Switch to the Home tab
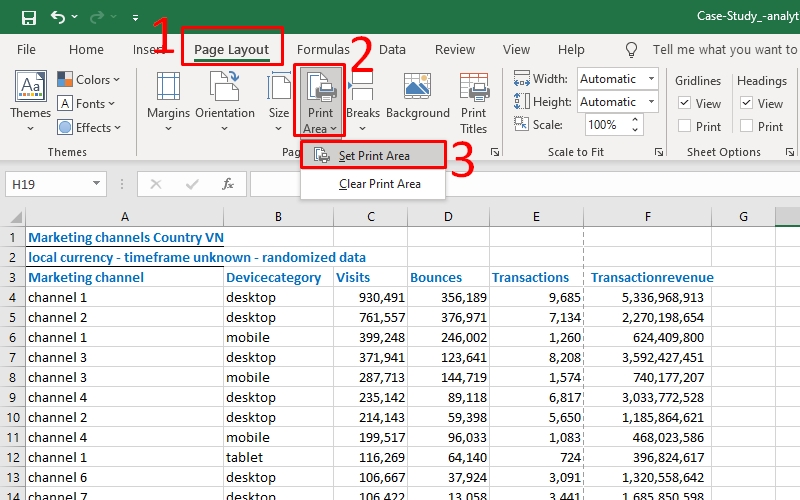 pyautogui.click(x=86, y=49)
